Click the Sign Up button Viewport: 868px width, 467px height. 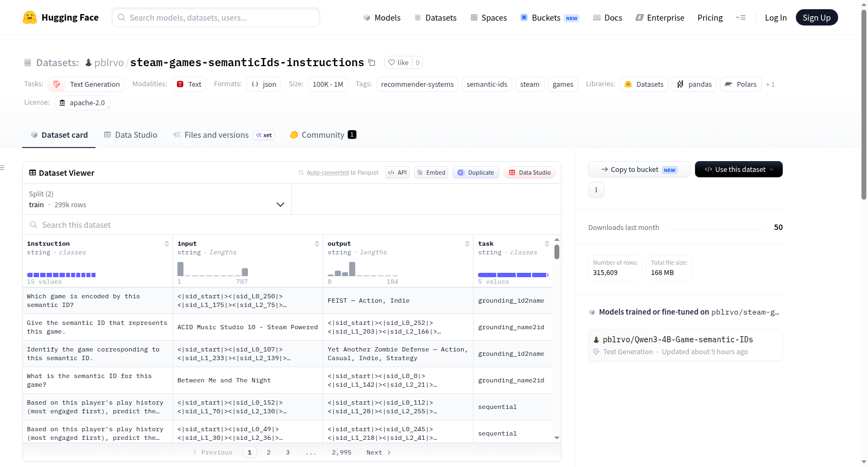pyautogui.click(x=816, y=17)
